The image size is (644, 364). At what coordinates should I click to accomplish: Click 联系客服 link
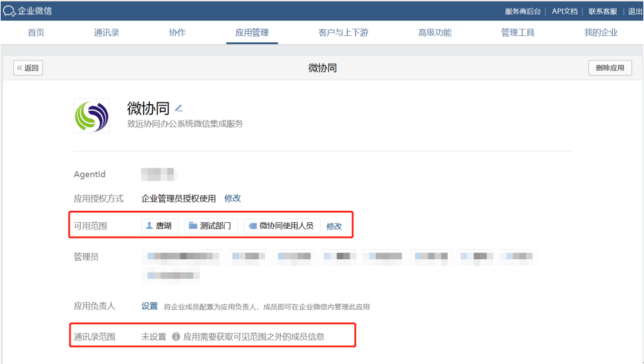602,11
